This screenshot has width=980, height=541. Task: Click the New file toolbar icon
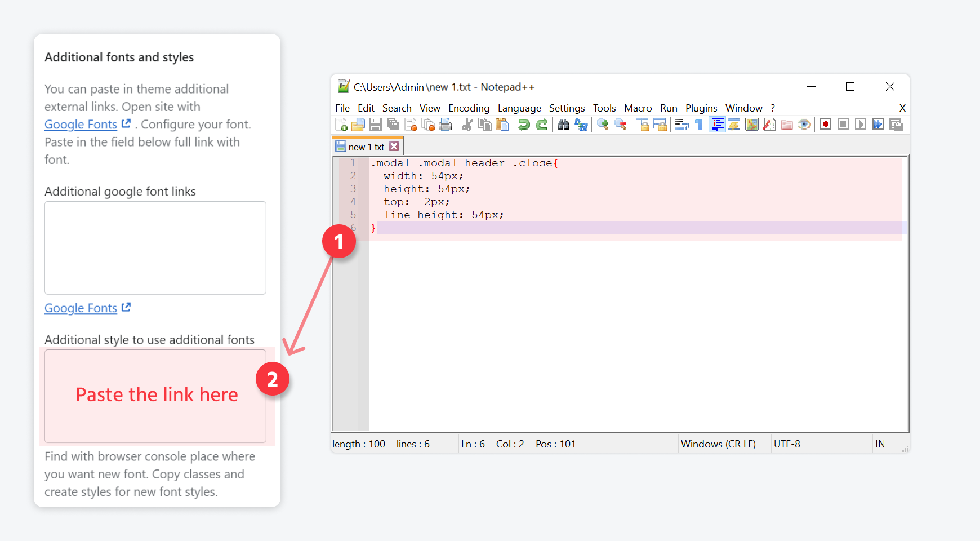point(341,125)
